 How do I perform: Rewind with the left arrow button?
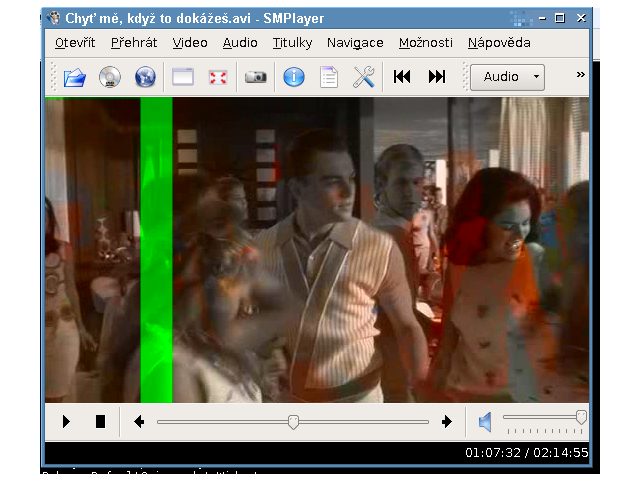(x=139, y=421)
